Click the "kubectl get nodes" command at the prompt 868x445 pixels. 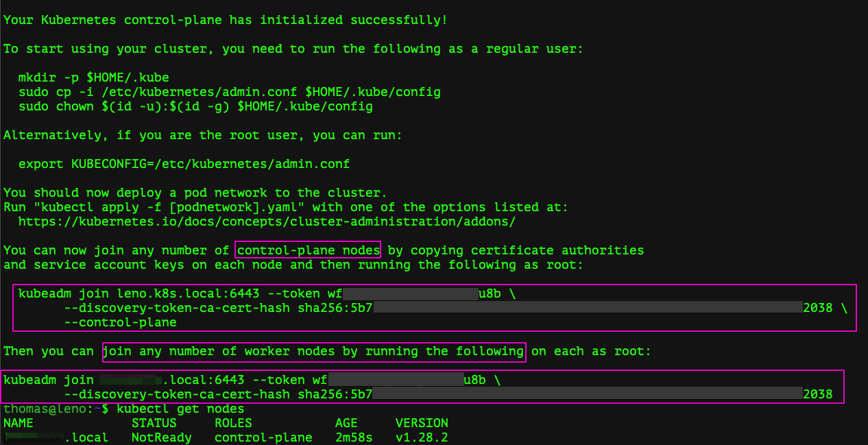180,409
